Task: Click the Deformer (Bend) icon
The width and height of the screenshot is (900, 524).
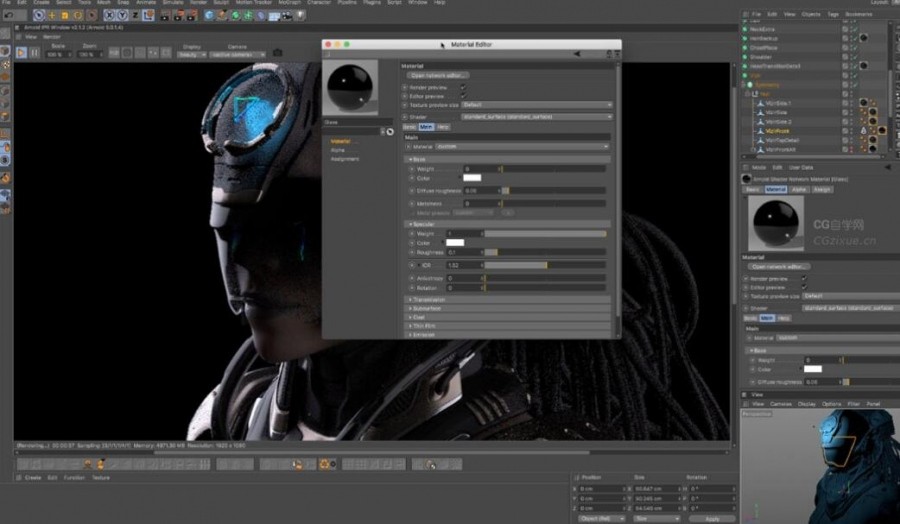Action: (261, 15)
